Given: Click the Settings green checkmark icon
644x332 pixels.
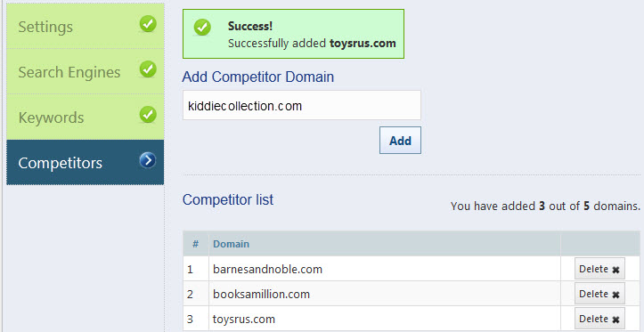Looking at the screenshot, I should pos(148,24).
